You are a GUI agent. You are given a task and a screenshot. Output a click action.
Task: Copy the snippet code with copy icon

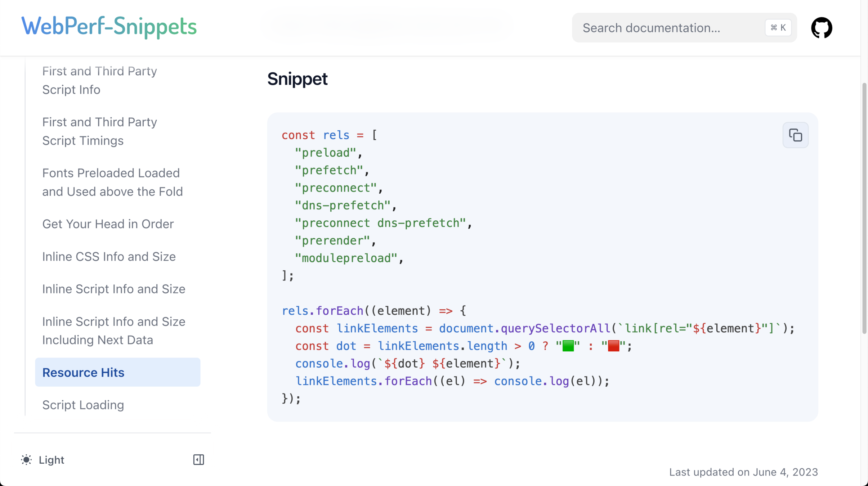795,135
